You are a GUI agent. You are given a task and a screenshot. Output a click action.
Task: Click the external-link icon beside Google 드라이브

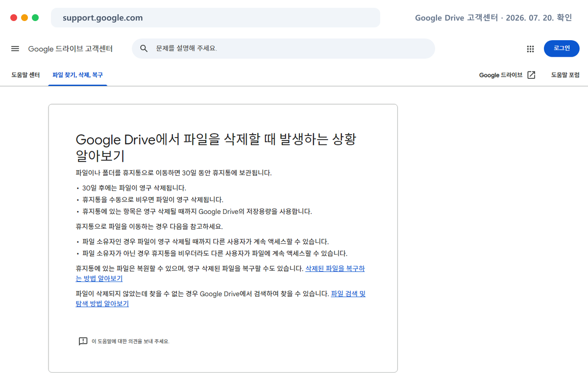pos(531,75)
